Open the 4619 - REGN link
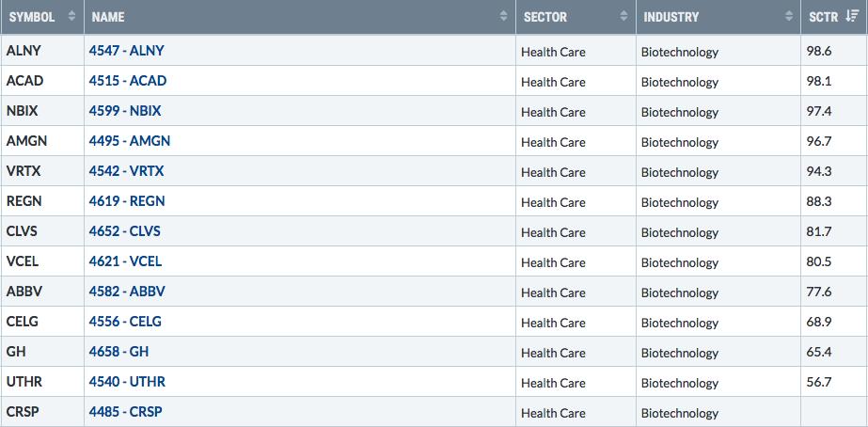This screenshot has height=427, width=868. pos(127,201)
